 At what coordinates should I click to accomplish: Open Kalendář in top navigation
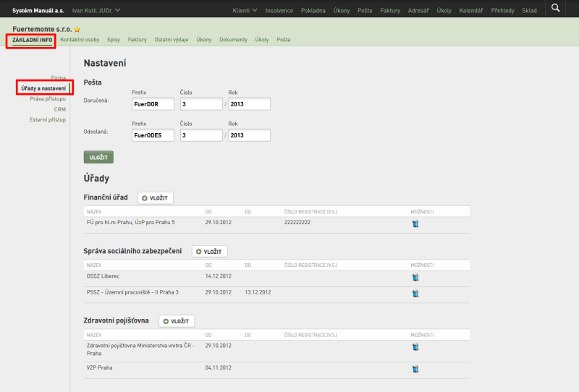[x=471, y=11]
